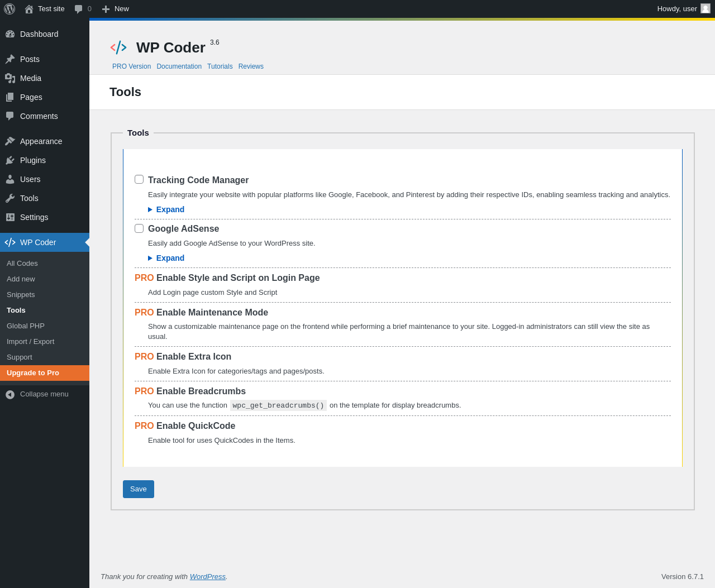This screenshot has width=715, height=588.
Task: Click the Tools wrench icon
Action: 10,198
